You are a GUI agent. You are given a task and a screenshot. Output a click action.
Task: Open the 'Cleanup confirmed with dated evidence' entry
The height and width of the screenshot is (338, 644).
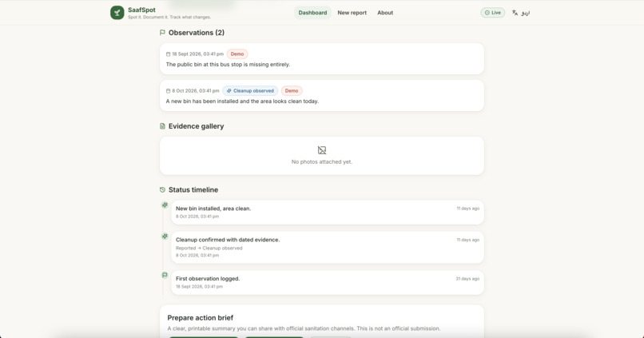pyautogui.click(x=328, y=247)
